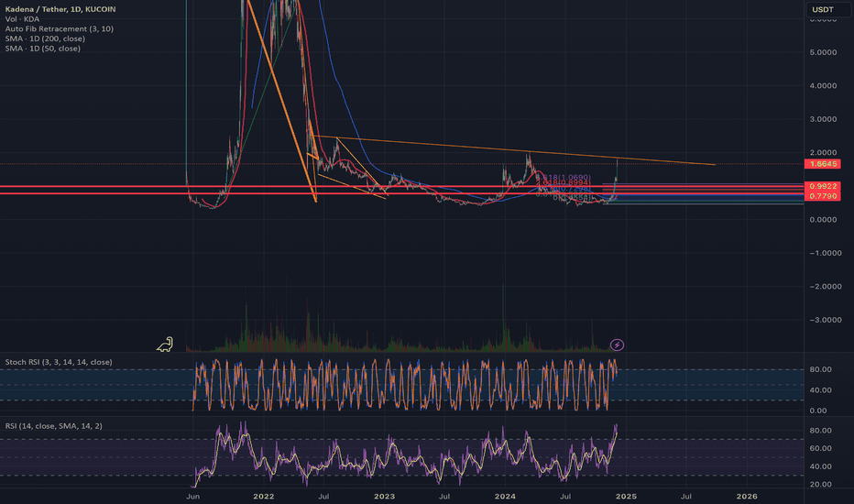Click the 1.6645 current price label

823,164
